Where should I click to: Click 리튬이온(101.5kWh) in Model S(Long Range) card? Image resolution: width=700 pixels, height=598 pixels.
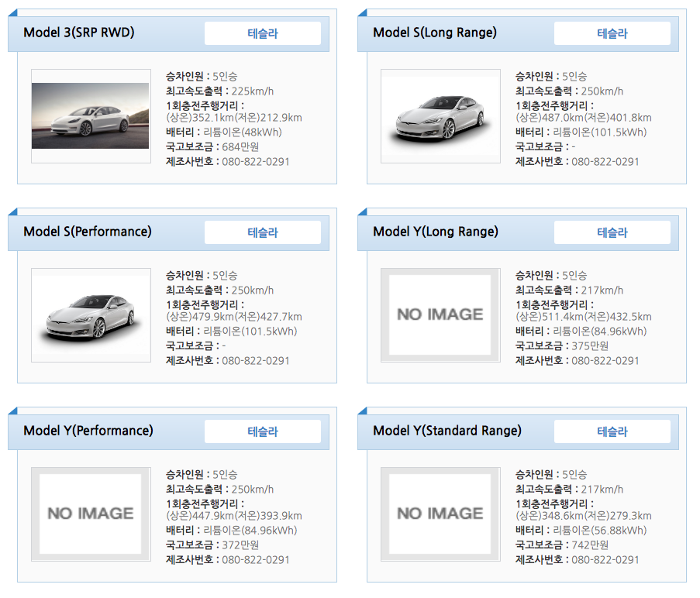(x=600, y=132)
